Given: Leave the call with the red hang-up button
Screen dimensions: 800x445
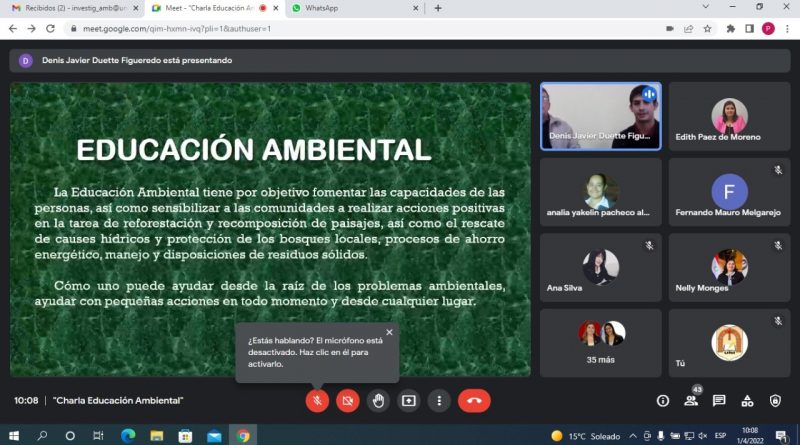Looking at the screenshot, I should pos(474,400).
